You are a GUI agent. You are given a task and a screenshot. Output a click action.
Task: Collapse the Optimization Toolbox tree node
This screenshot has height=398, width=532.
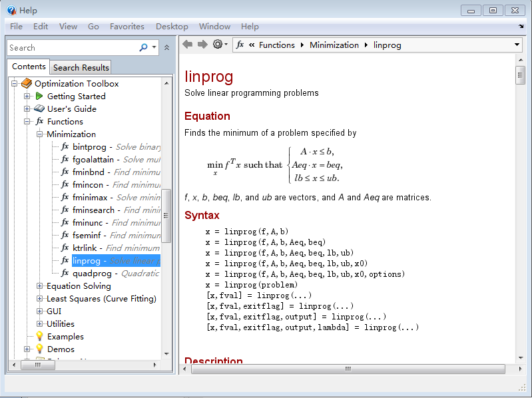(14, 83)
